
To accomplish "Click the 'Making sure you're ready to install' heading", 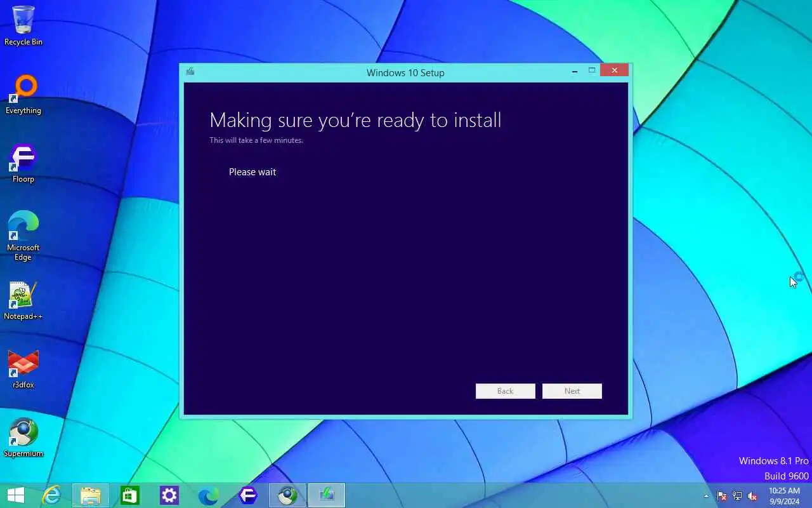I will click(x=355, y=120).
